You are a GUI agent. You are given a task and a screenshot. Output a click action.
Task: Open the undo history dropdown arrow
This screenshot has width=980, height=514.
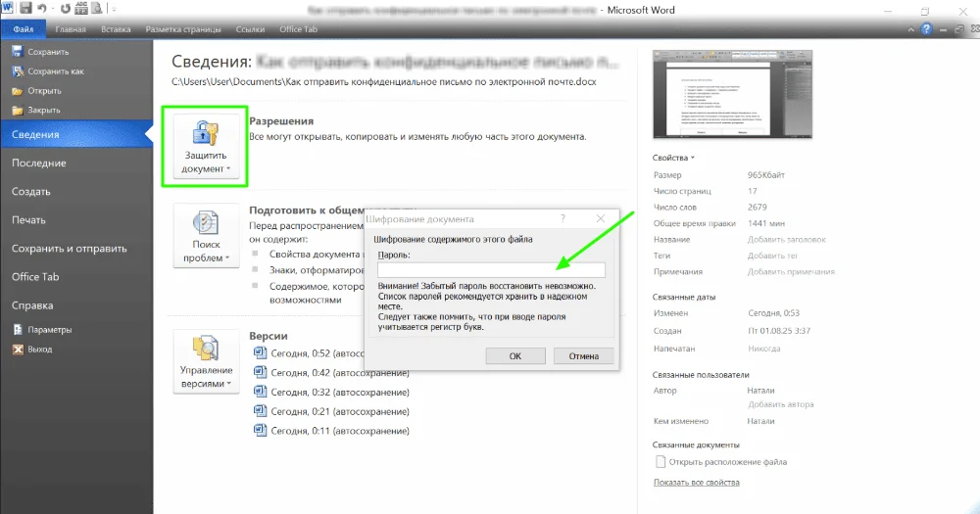(53, 9)
